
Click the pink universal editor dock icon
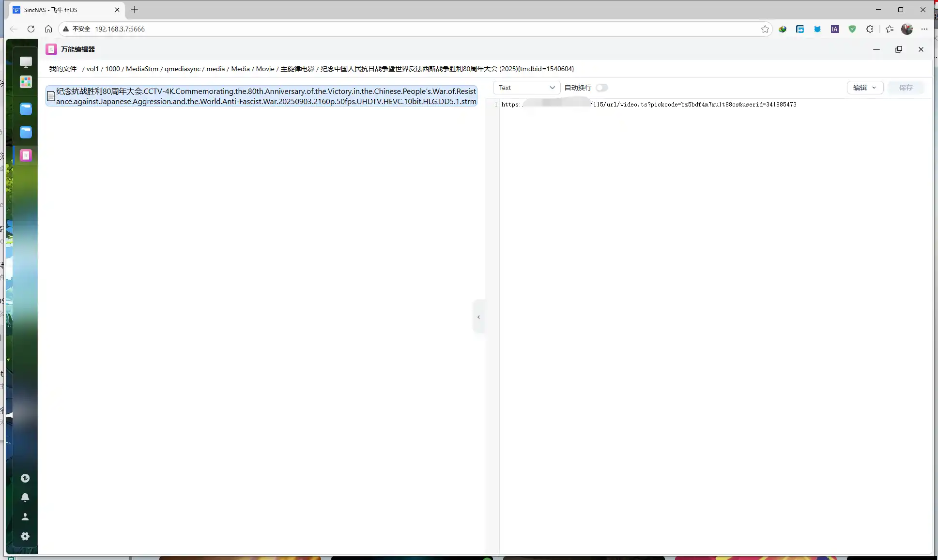[x=26, y=155]
